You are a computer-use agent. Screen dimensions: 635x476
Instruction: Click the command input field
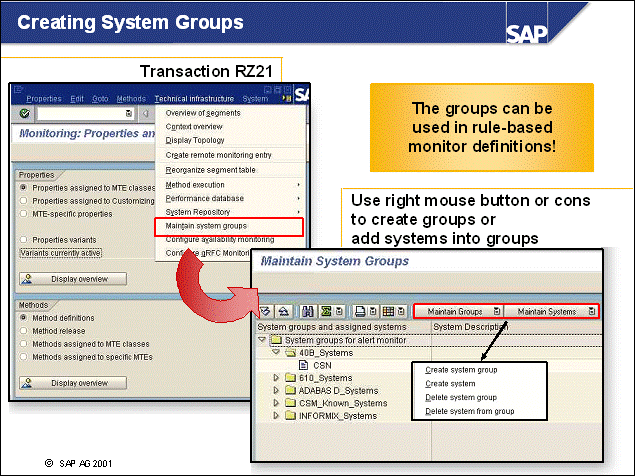click(x=83, y=114)
